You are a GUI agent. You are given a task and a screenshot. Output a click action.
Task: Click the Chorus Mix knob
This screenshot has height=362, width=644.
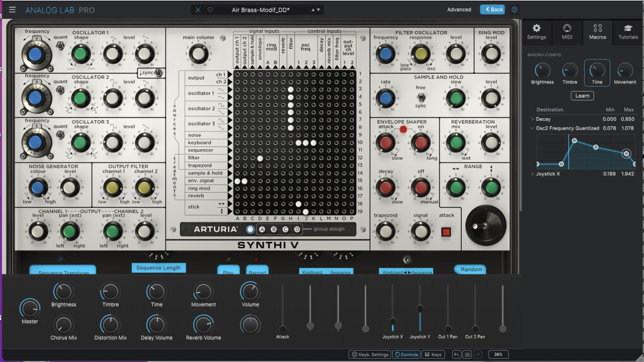tap(63, 325)
